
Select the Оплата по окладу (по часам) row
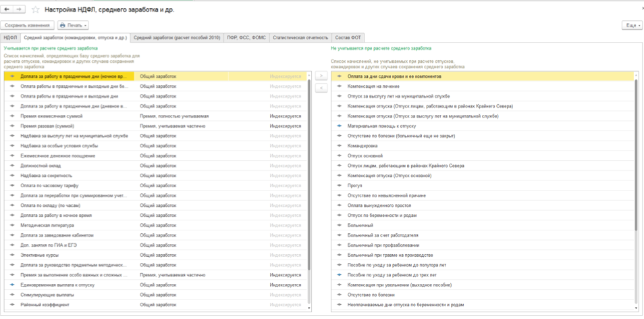point(155,205)
